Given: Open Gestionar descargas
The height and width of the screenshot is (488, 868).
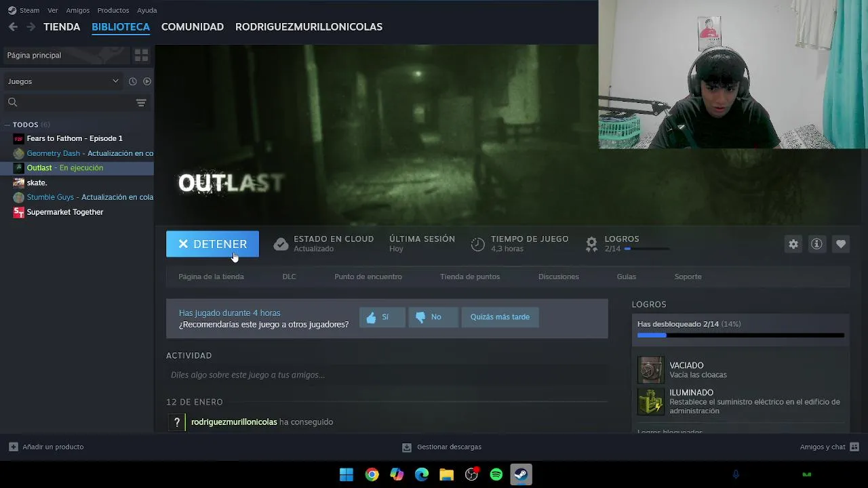Looking at the screenshot, I should [441, 447].
